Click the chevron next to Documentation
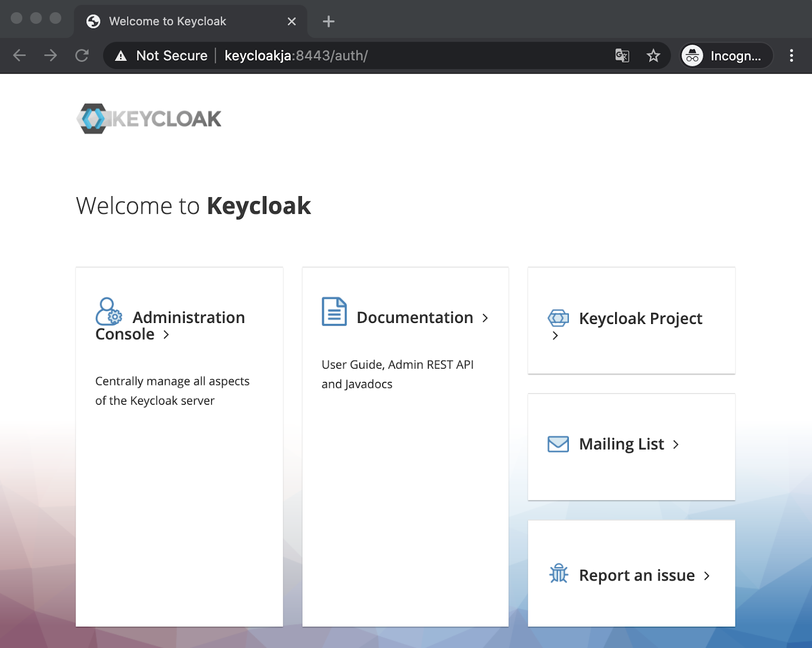 (x=485, y=318)
